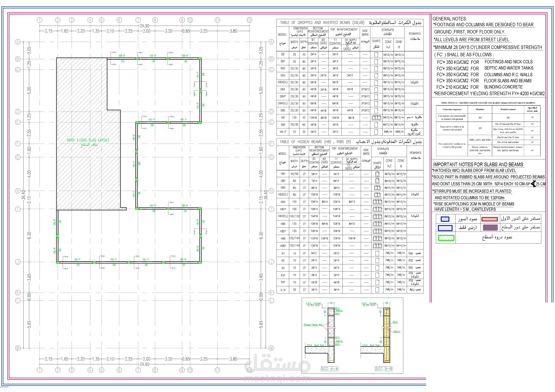Click grid bubble M on right side
Viewport: 555px width, 392px height.
271,348
